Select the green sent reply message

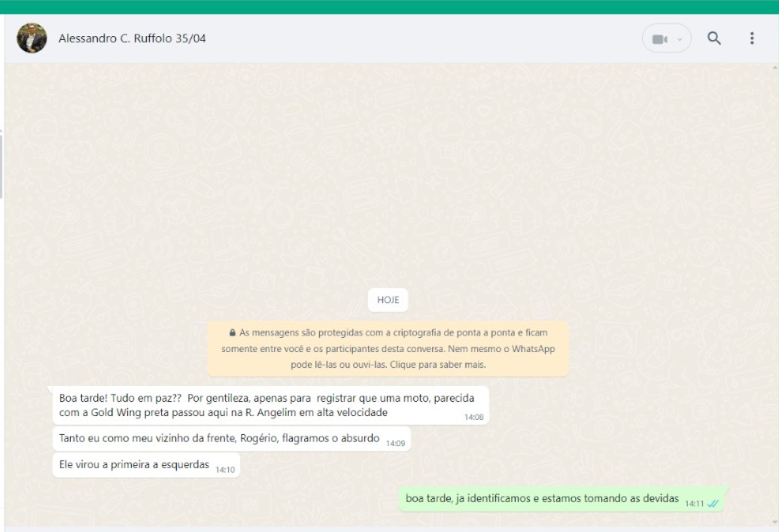click(542, 498)
